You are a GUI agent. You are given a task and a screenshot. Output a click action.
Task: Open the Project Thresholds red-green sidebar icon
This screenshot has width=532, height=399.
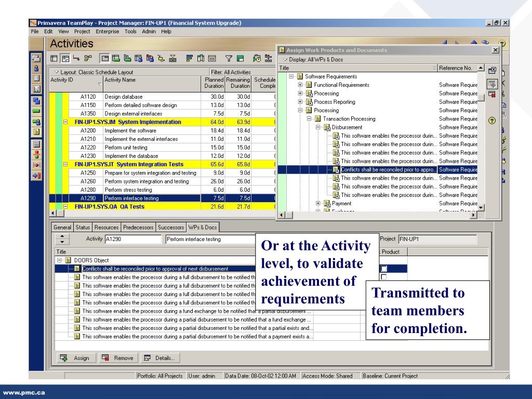pos(36,155)
